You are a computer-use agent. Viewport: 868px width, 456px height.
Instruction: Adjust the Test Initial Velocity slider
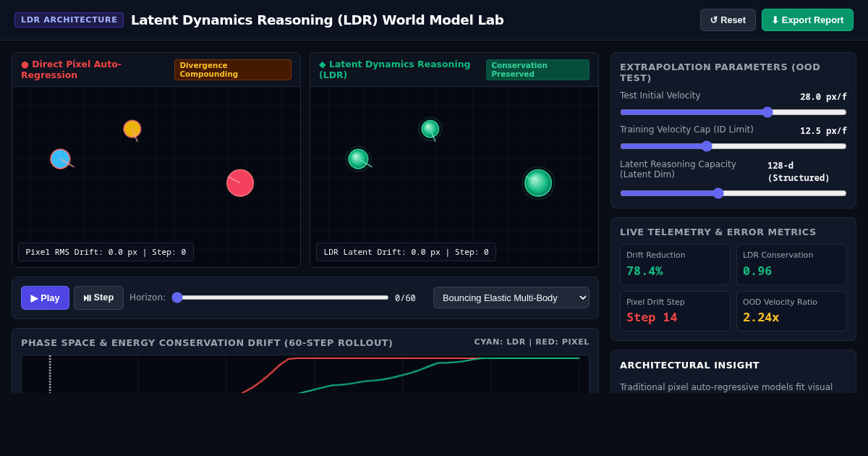733,112
